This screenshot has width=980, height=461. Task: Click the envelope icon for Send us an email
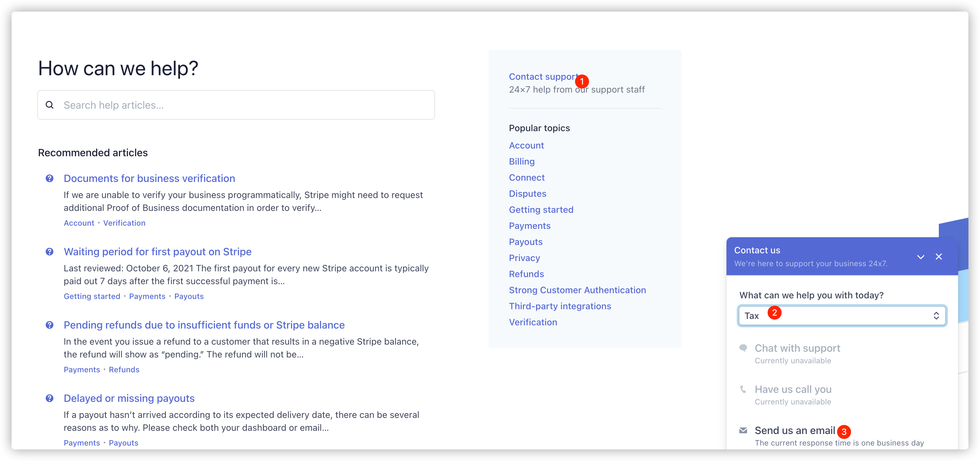(743, 430)
